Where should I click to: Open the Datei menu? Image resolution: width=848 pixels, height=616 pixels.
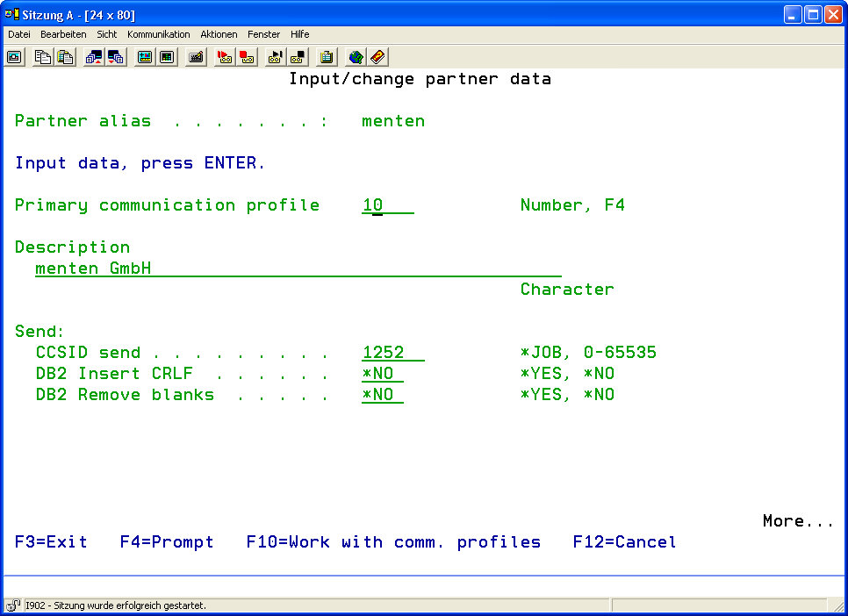[19, 34]
